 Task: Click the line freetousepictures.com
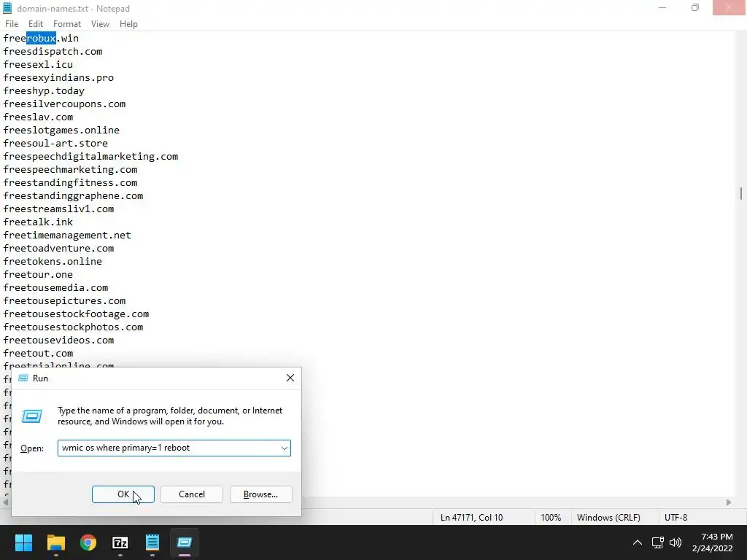(x=64, y=301)
